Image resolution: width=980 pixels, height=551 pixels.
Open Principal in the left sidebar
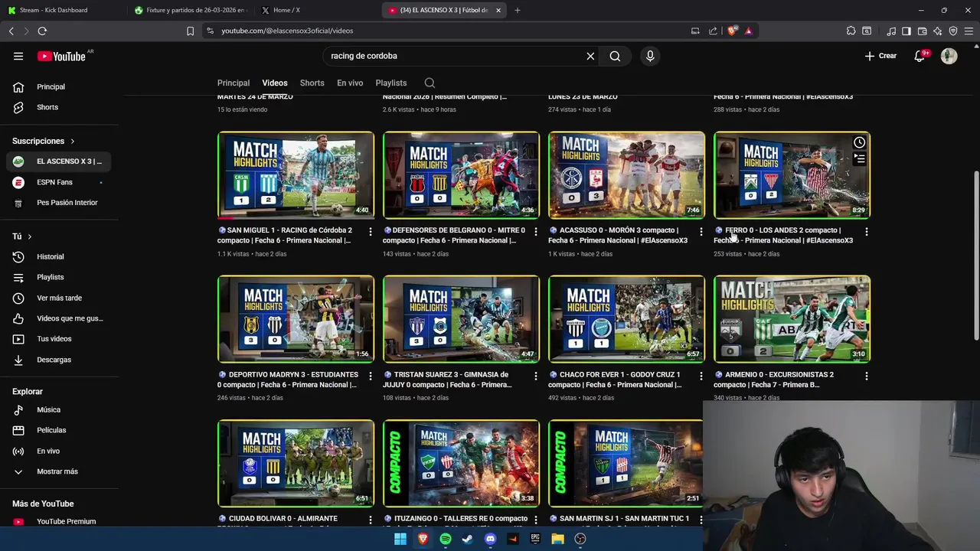59,86
